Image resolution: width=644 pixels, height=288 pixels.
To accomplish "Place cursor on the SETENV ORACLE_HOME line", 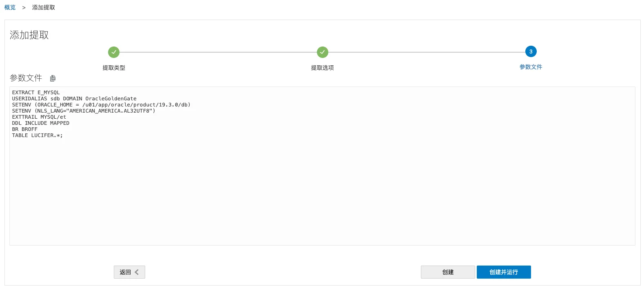I will tap(101, 105).
